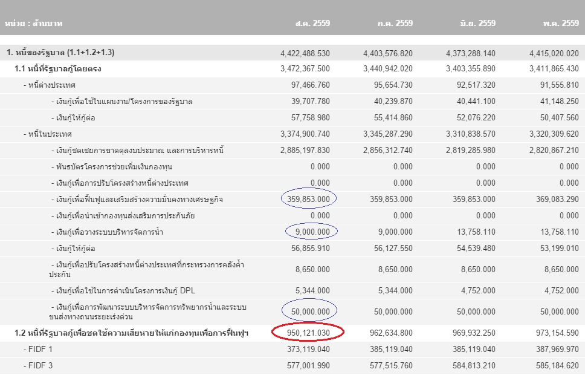Click เงินกู้เพื่อนำเข้ากองทุนส่งเสริมการประกันภัย label
Viewport: 588px width, 375px height.
point(123,216)
